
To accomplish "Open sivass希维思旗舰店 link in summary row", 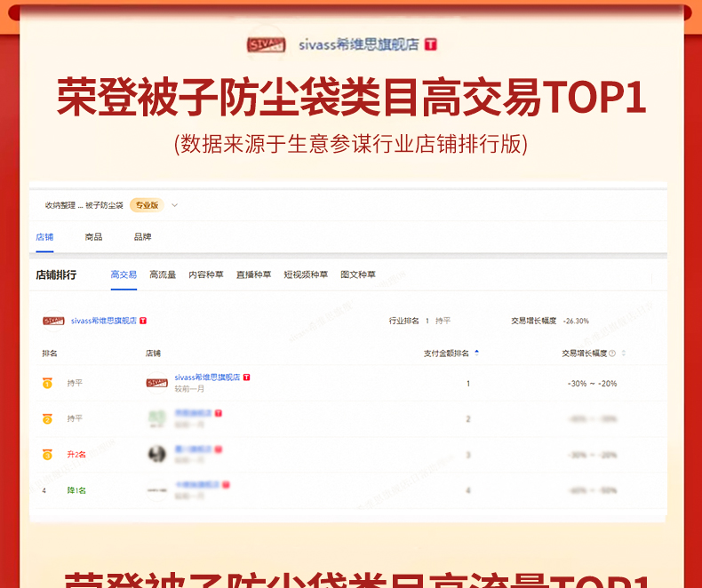I will tap(103, 321).
